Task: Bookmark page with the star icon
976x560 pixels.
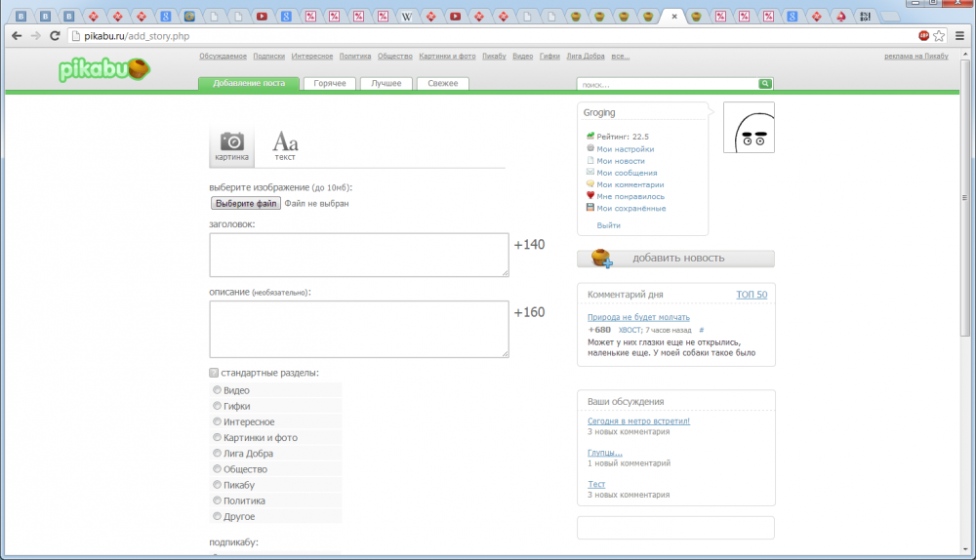Action: [x=939, y=35]
